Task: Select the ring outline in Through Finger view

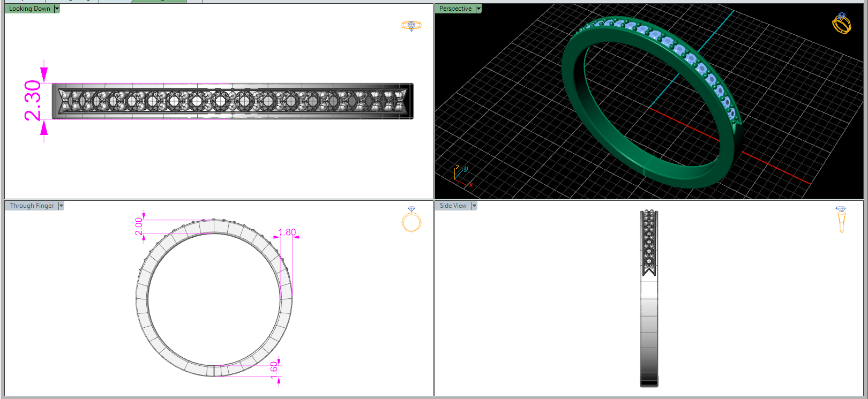Action: (214, 297)
